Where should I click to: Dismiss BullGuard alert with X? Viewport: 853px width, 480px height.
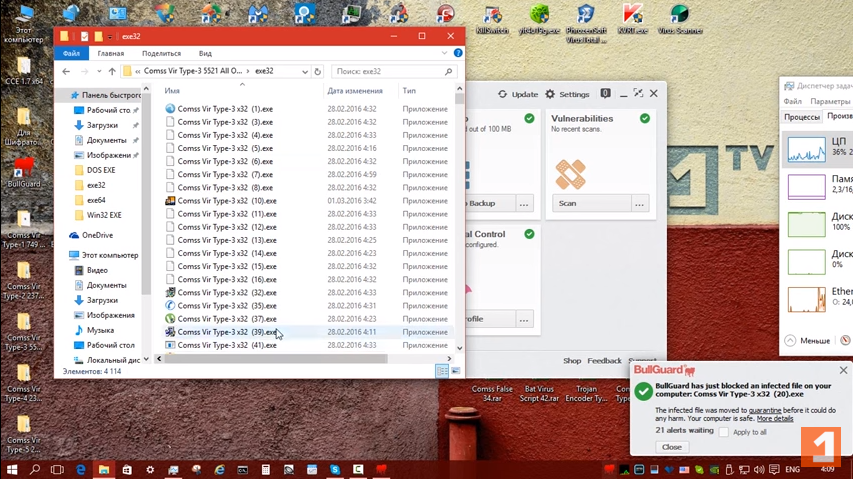[843, 370]
